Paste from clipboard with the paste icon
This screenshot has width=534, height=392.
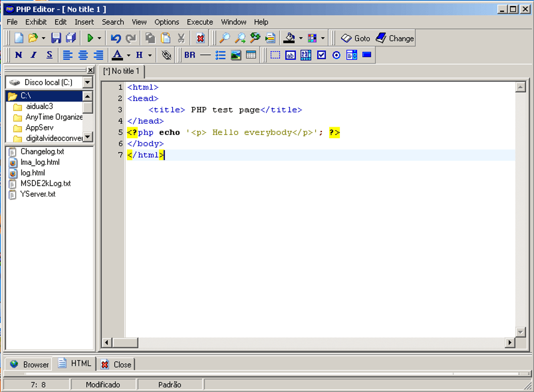point(165,38)
